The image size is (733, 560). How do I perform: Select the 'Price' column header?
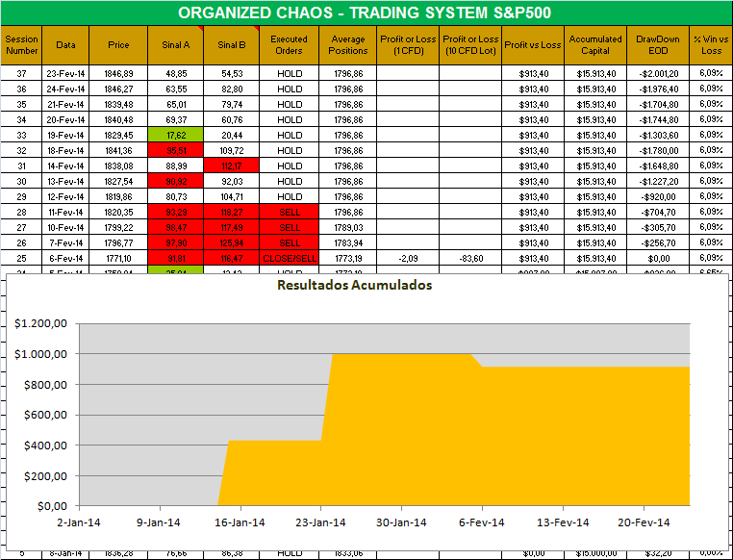[x=118, y=45]
